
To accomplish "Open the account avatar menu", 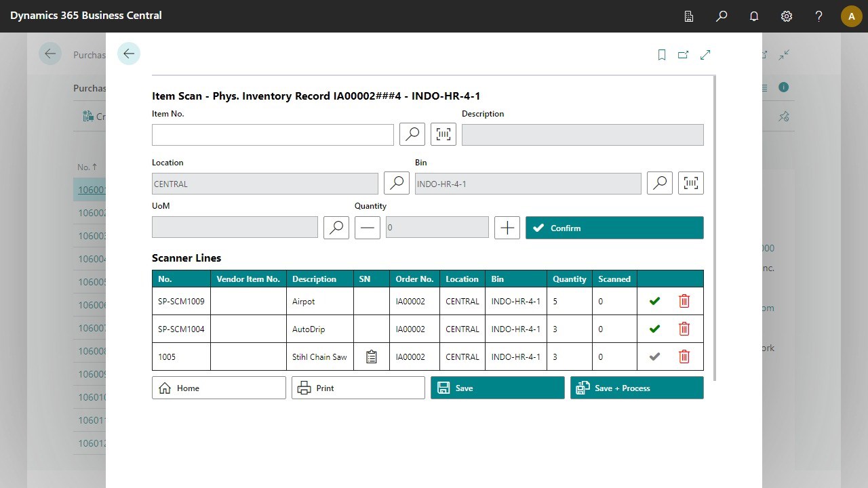I will [x=851, y=16].
